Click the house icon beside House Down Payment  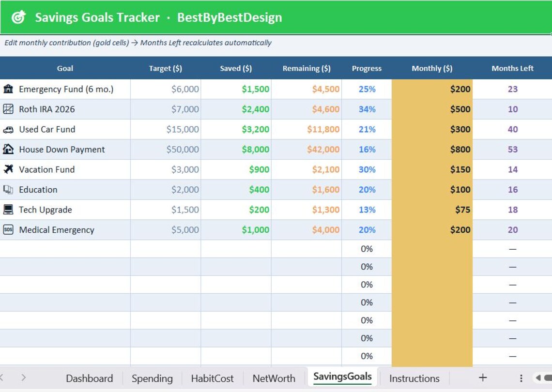[8, 149]
